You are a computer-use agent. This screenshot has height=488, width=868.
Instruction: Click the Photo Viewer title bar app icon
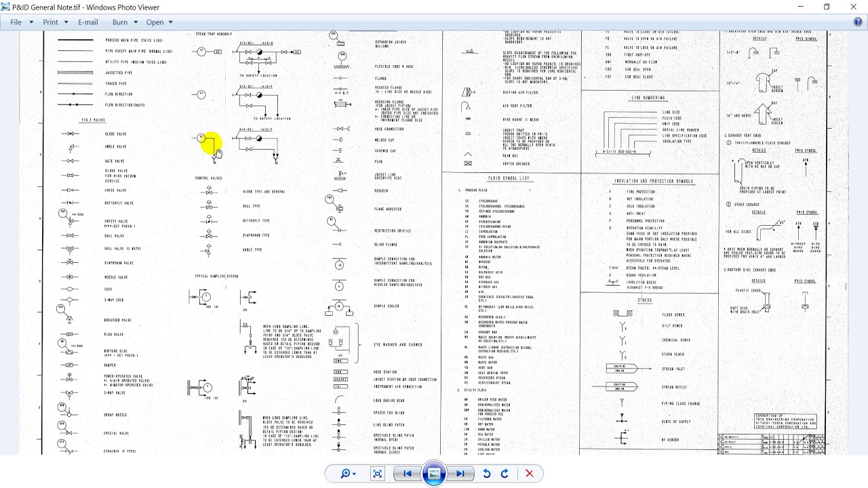(x=6, y=7)
